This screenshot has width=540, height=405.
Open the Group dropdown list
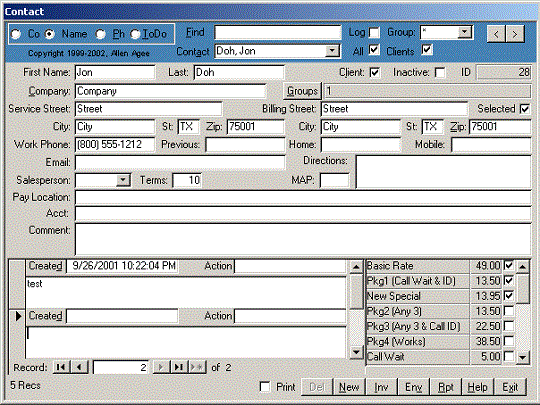point(465,32)
